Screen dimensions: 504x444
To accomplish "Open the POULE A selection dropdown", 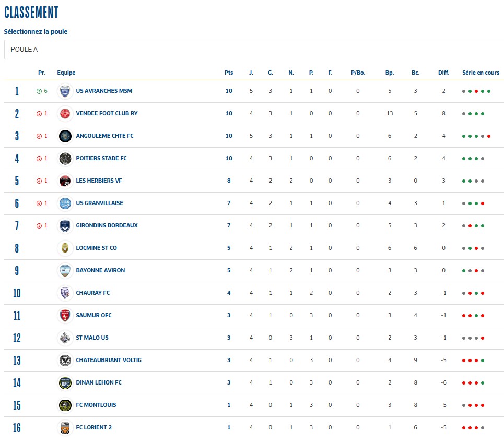I will 254,50.
